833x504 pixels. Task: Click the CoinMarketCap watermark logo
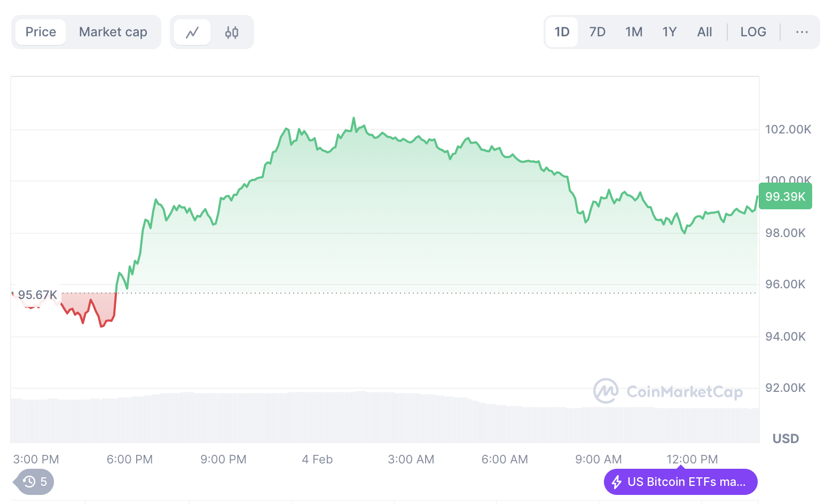(x=668, y=391)
